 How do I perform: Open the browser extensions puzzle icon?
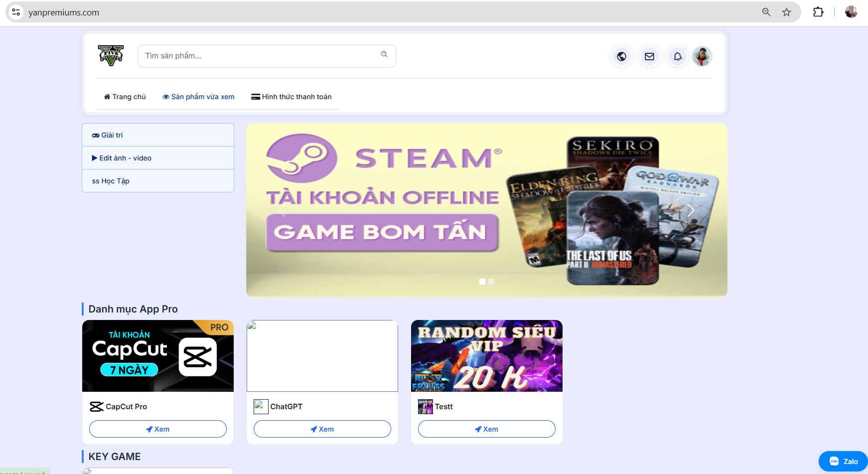point(818,12)
